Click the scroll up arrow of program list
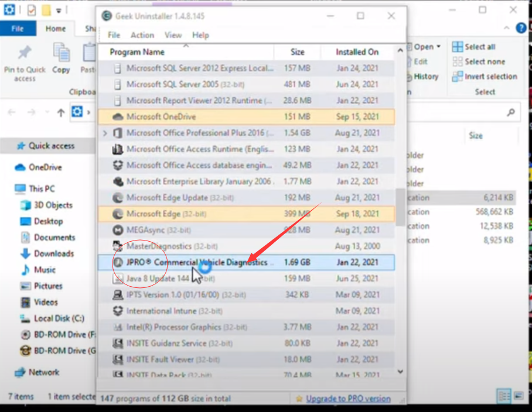This screenshot has width=532, height=412. [400, 50]
